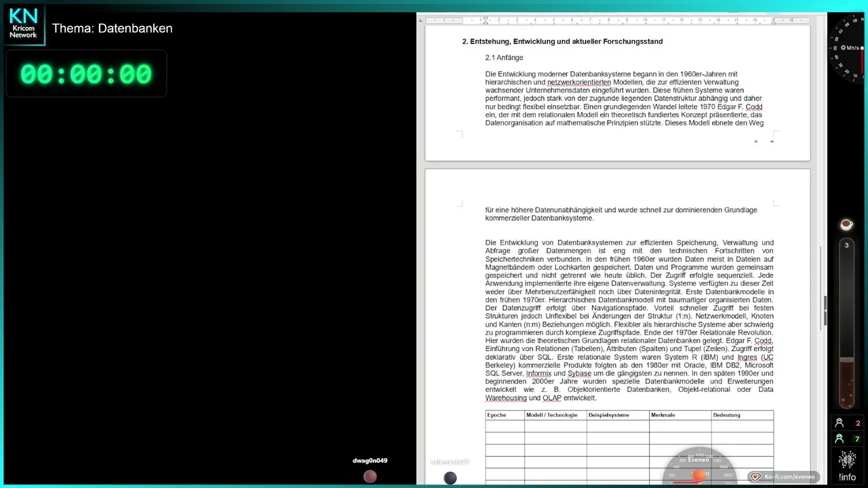This screenshot has width=868, height=488.
Task: Click the 'Epoche' table header cell
Action: [505, 415]
